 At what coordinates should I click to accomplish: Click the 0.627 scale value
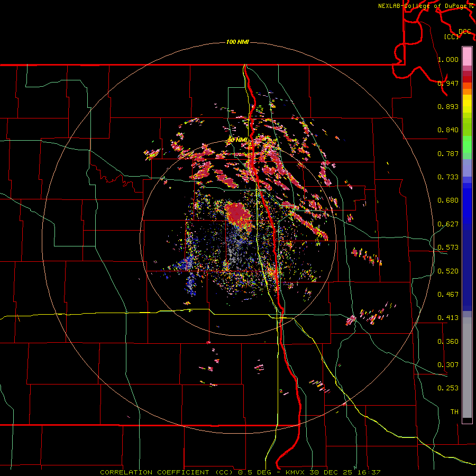tap(448, 224)
